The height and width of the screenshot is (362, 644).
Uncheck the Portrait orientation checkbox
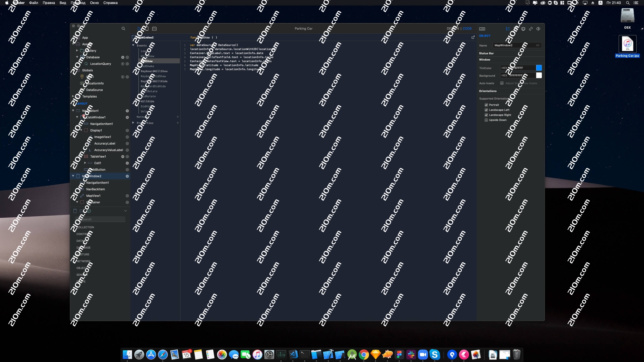click(x=486, y=105)
